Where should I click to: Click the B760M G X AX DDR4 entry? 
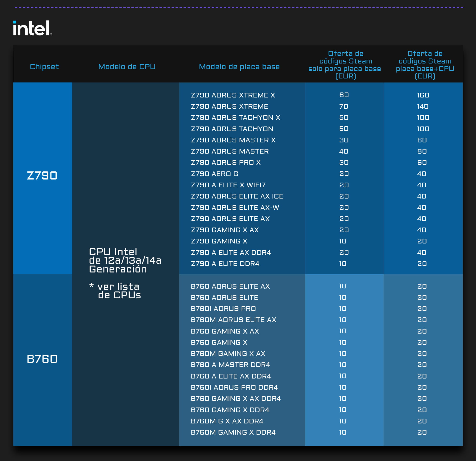(x=227, y=421)
